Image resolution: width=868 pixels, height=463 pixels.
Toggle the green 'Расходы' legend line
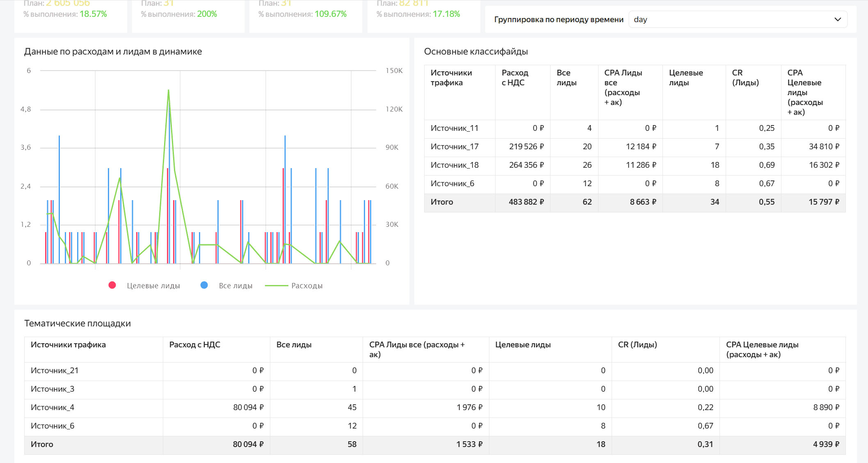click(276, 285)
